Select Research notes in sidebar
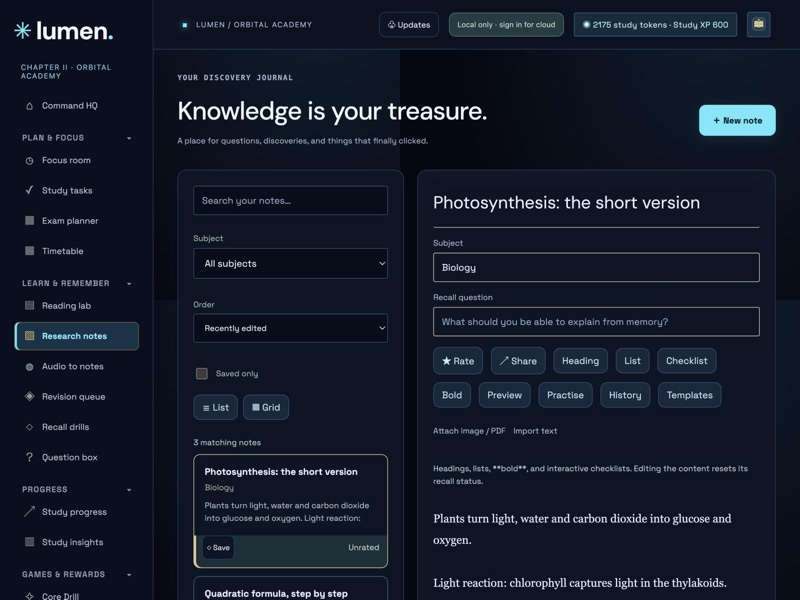 (x=77, y=336)
